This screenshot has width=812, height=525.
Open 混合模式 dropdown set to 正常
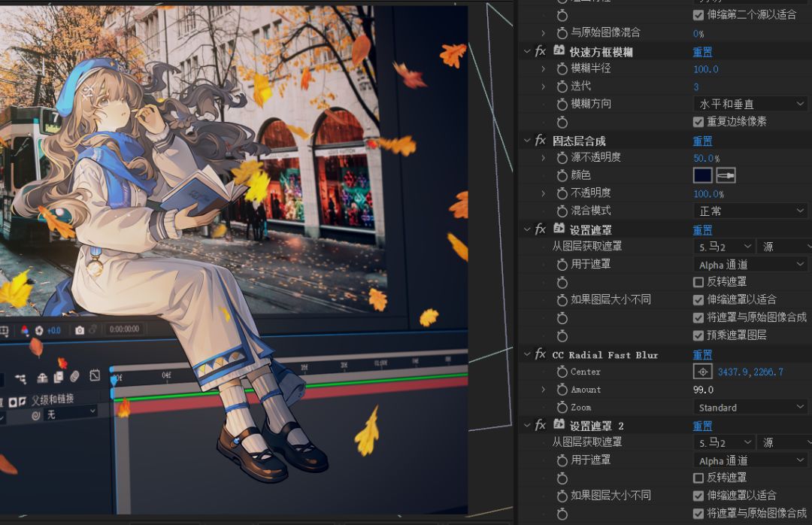tap(750, 211)
